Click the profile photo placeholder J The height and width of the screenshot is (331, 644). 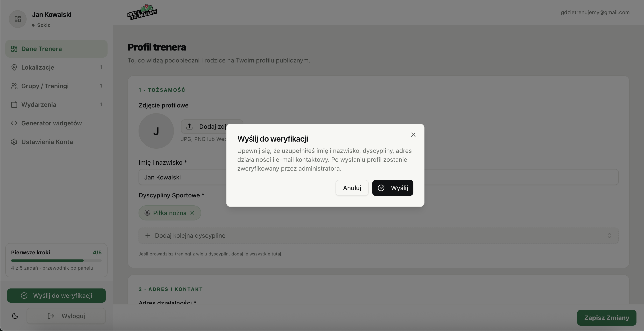click(156, 131)
